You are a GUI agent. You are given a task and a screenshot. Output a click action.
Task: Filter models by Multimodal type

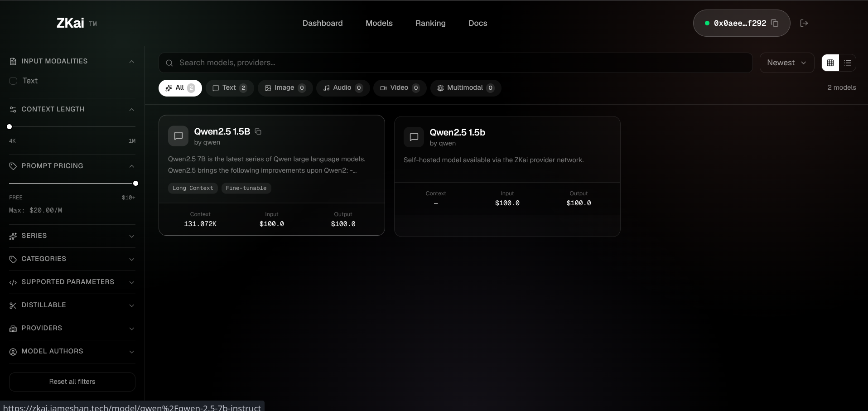[466, 88]
